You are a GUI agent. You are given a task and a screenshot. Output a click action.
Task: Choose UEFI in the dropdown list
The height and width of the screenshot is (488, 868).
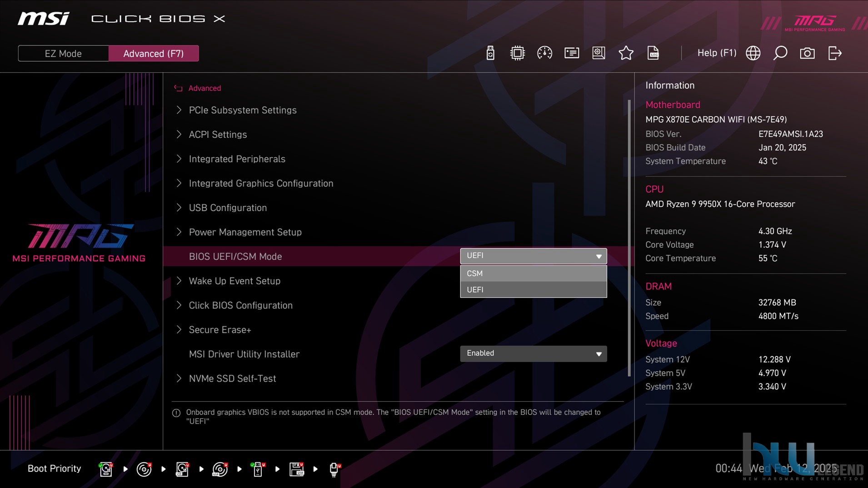534,289
